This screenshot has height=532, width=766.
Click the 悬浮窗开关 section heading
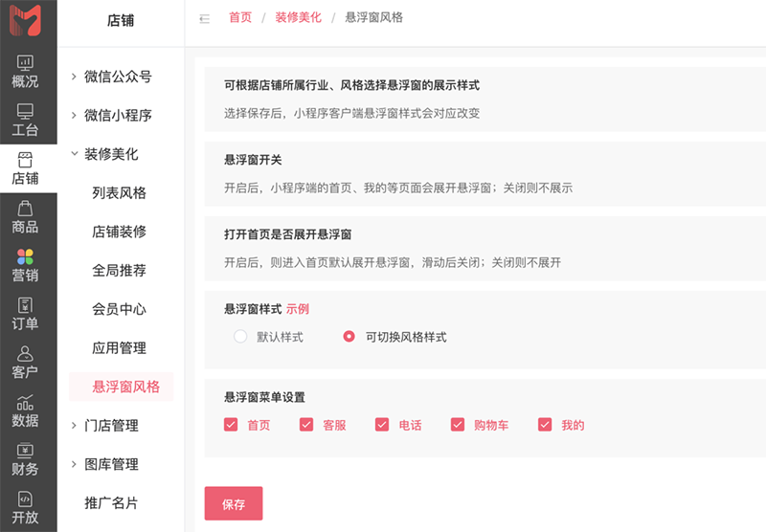[x=253, y=160]
